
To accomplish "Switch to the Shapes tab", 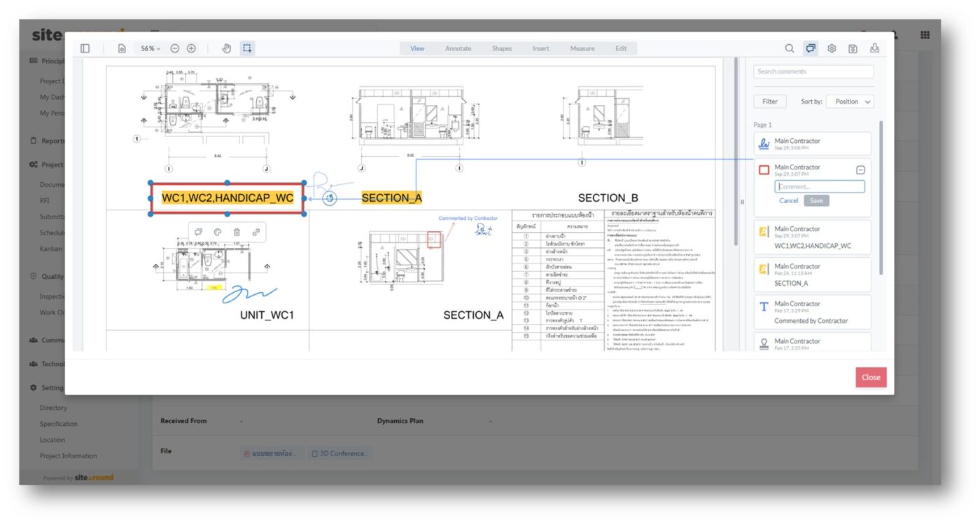I will [x=502, y=48].
